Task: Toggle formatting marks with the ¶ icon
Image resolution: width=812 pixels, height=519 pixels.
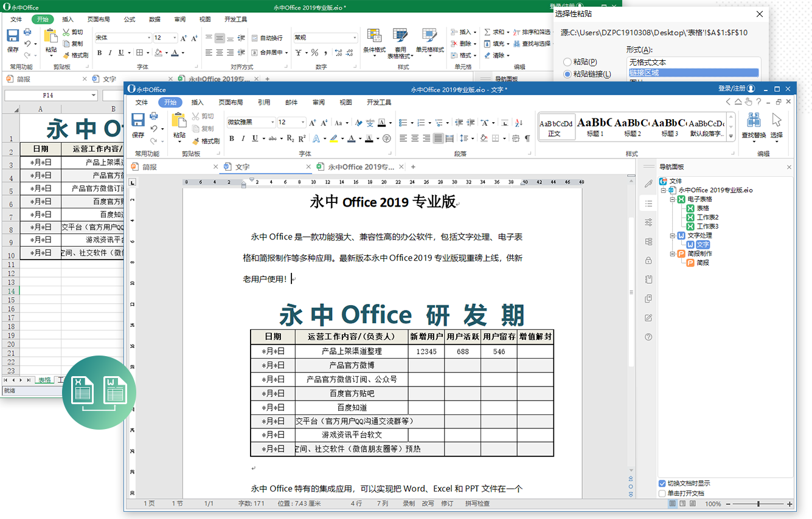Action: point(527,139)
